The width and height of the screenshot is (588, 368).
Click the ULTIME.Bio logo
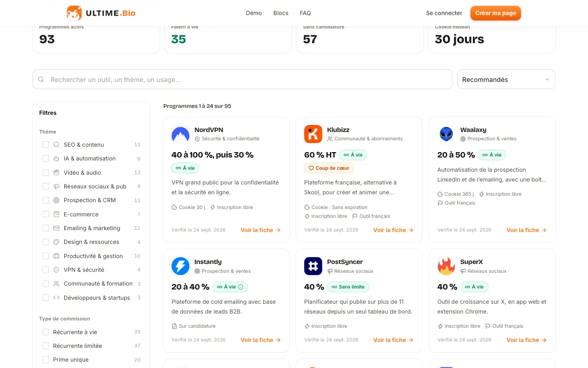(x=101, y=13)
